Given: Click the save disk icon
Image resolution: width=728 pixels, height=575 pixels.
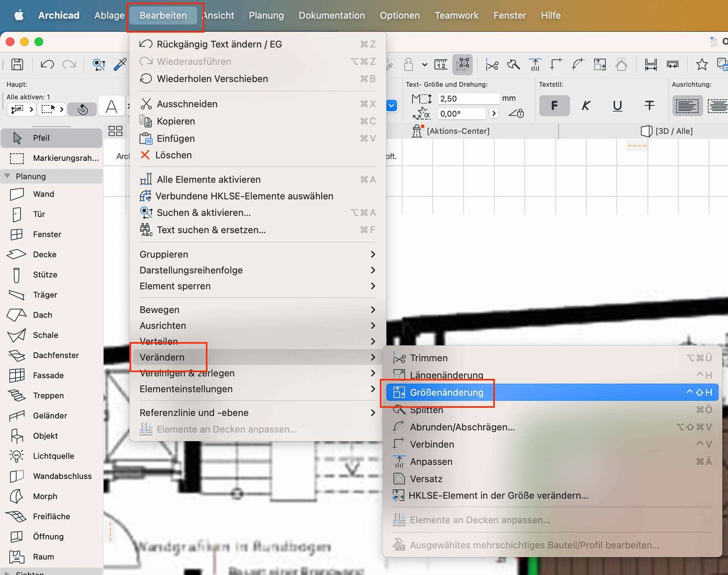Looking at the screenshot, I should (17, 64).
